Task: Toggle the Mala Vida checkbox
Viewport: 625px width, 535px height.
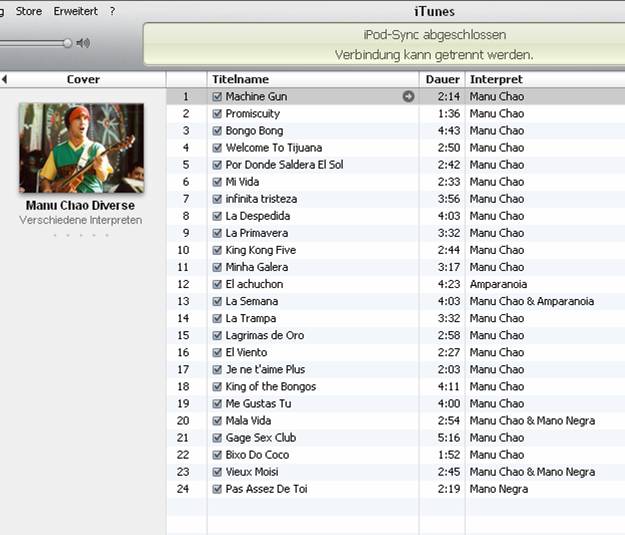Action: pos(217,421)
